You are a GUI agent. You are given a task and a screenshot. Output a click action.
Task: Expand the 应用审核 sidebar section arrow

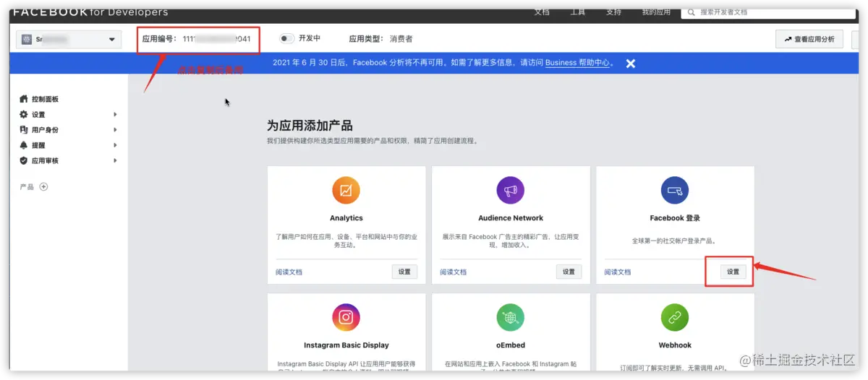115,160
